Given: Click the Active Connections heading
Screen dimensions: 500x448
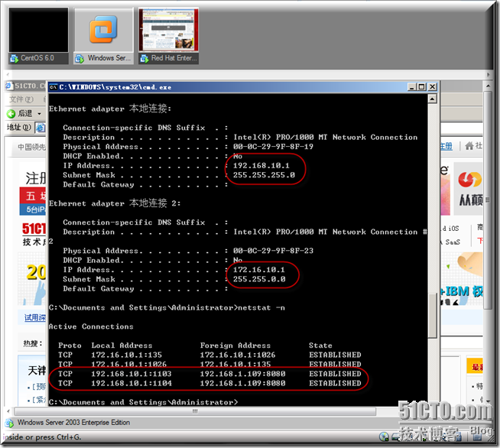Looking at the screenshot, I should point(91,326).
